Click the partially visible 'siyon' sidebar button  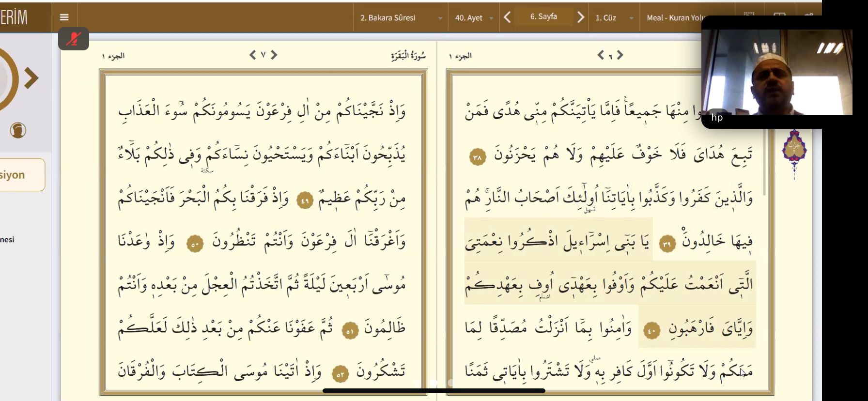[x=22, y=175]
